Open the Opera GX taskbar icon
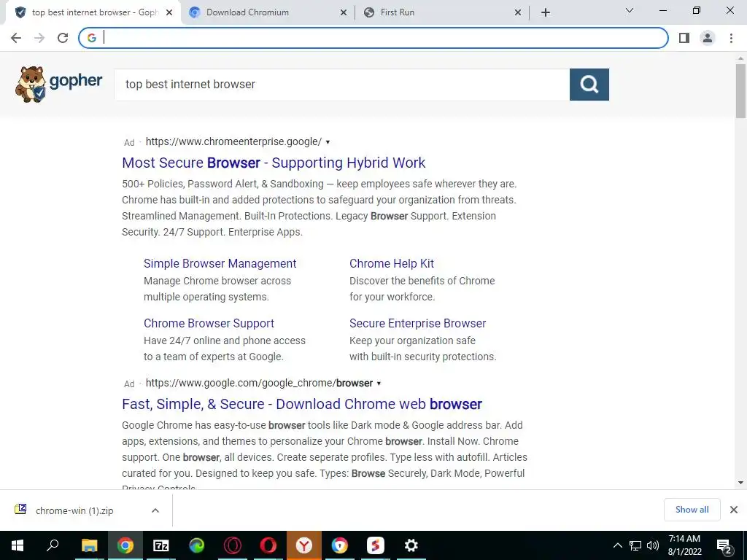Viewport: 747px width, 560px height. (x=233, y=545)
